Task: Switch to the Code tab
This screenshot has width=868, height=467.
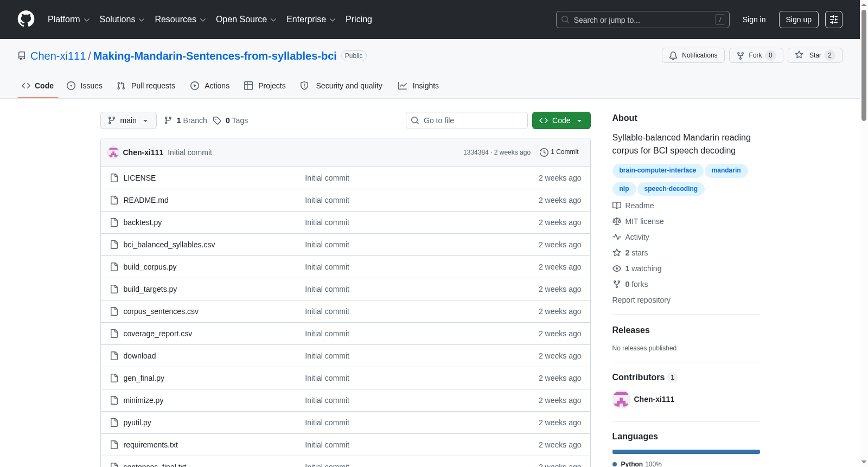Action: (38, 86)
